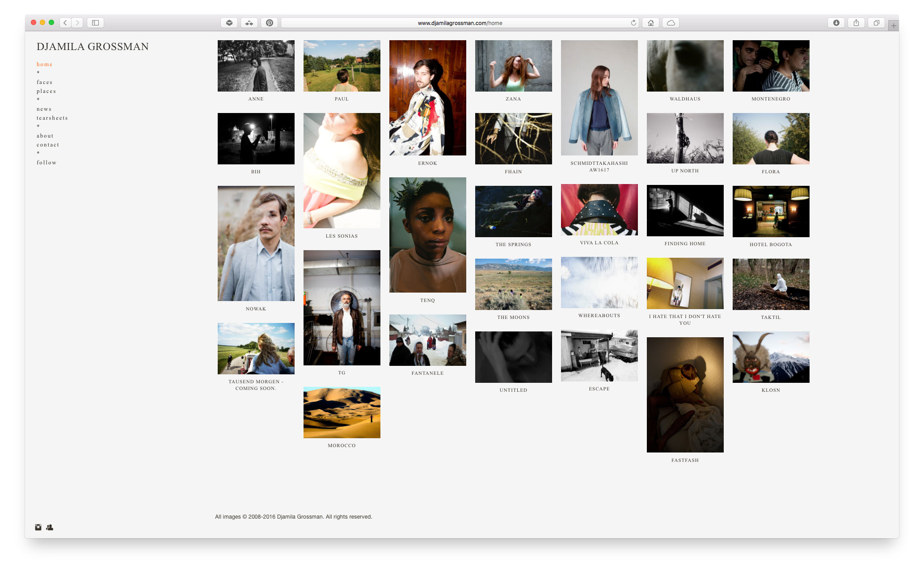Open the about menu link
The width and height of the screenshot is (924, 574).
point(45,136)
